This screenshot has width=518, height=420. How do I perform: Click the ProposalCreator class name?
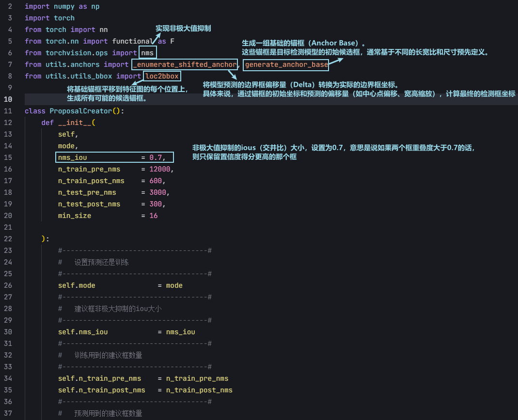[78, 110]
